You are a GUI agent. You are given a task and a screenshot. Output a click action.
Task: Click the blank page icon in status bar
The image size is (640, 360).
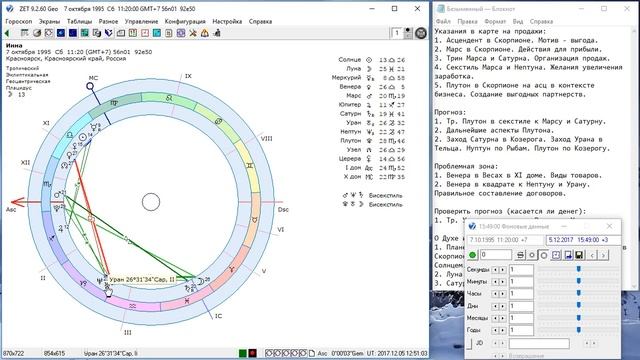pos(312,353)
